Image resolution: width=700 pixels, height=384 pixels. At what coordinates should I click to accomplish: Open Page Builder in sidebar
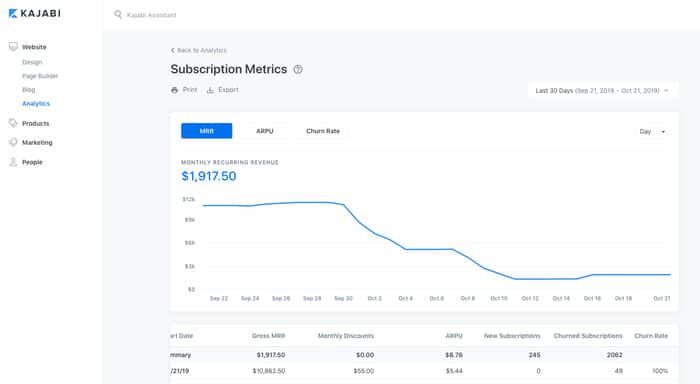[x=40, y=76]
